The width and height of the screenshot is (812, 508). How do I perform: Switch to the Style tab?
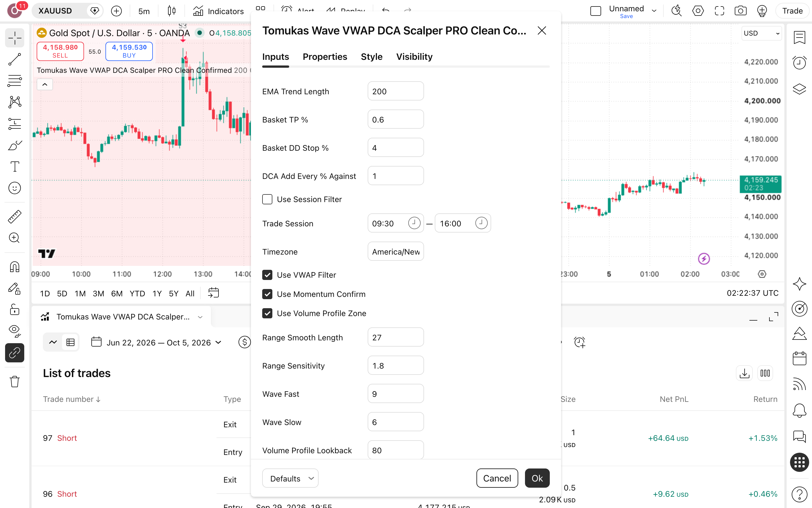coord(371,57)
